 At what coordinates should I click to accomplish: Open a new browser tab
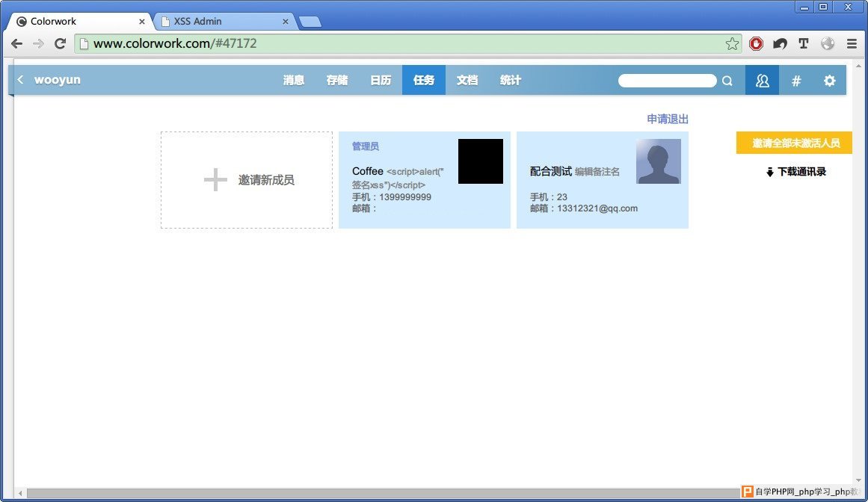coord(310,22)
